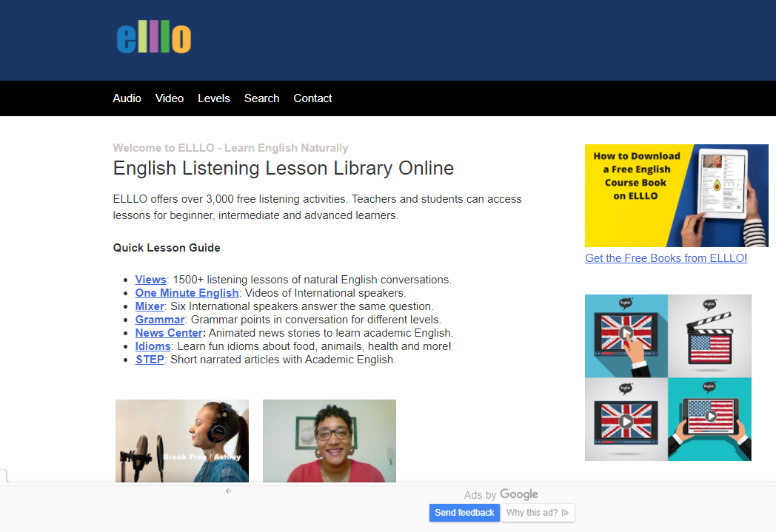Image resolution: width=776 pixels, height=532 pixels.
Task: Go to the Search page
Action: (x=262, y=98)
